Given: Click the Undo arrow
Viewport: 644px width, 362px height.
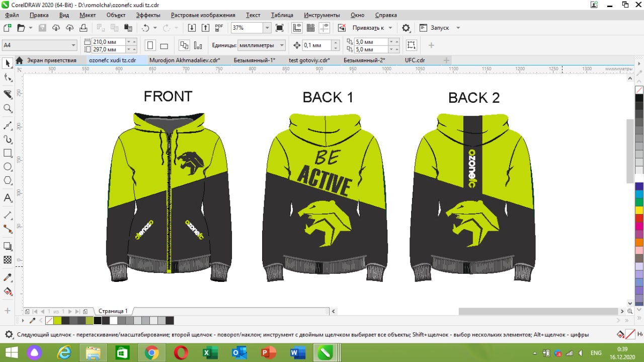Looking at the screenshot, I should (145, 28).
